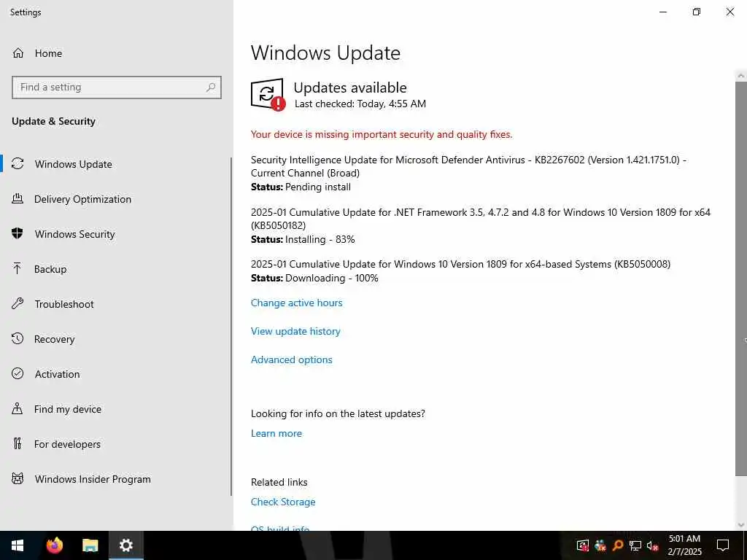Click the Backup up-arrow icon
Screen dimensions: 747x560
(18, 269)
